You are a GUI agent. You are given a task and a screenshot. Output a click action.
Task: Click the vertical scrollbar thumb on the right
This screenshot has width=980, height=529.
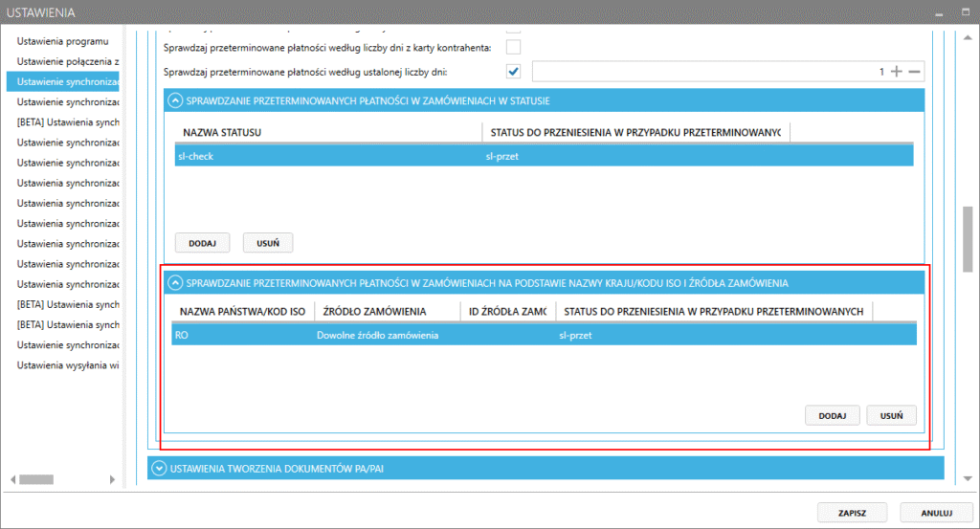tap(969, 239)
